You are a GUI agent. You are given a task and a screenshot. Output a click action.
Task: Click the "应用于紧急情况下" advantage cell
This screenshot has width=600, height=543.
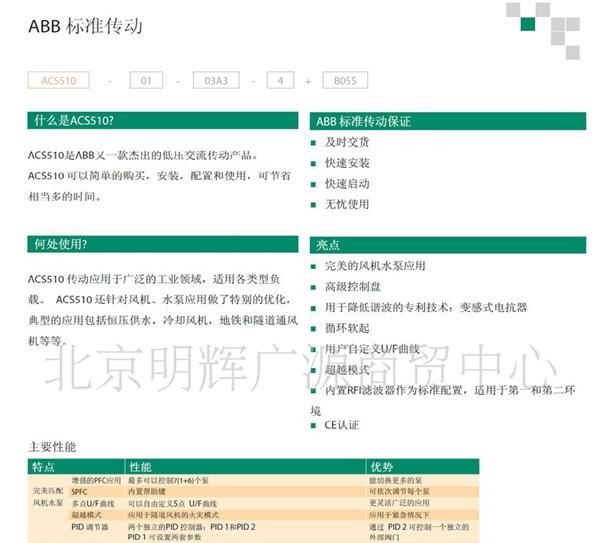point(399,515)
